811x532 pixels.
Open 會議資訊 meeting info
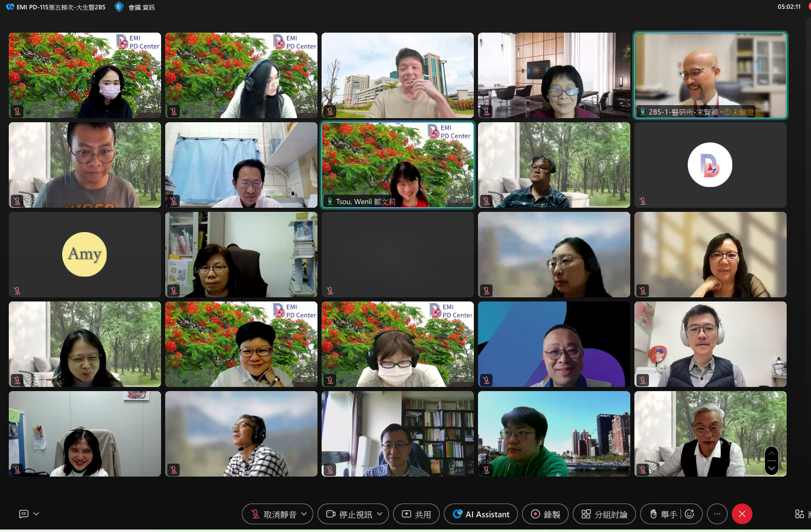coord(141,7)
